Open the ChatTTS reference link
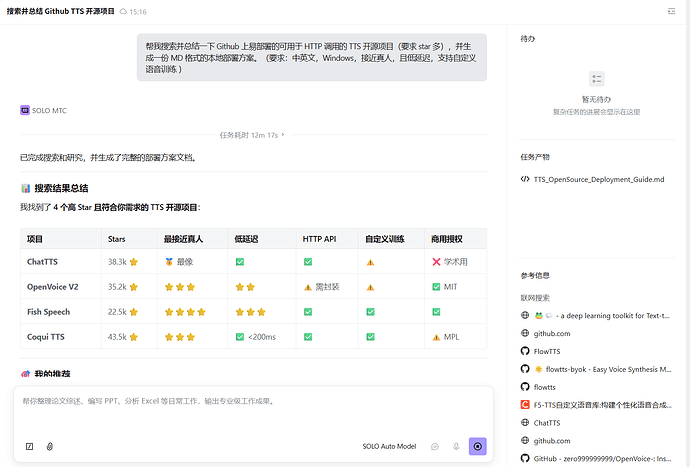Viewport: 690px width, 467px height. point(547,423)
